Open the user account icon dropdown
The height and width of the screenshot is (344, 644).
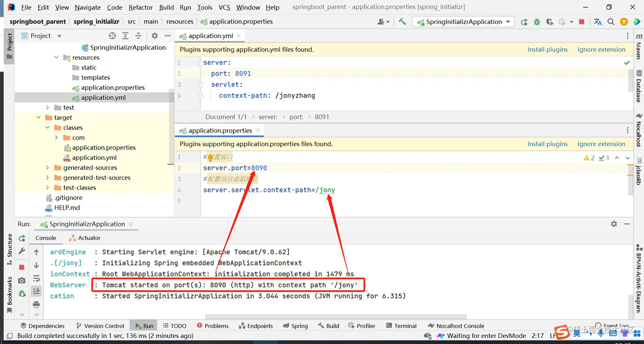point(383,22)
